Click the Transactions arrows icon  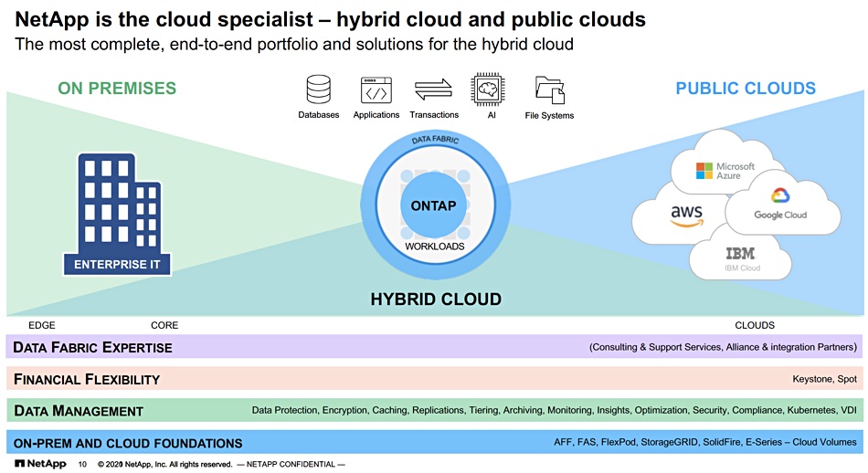[433, 89]
